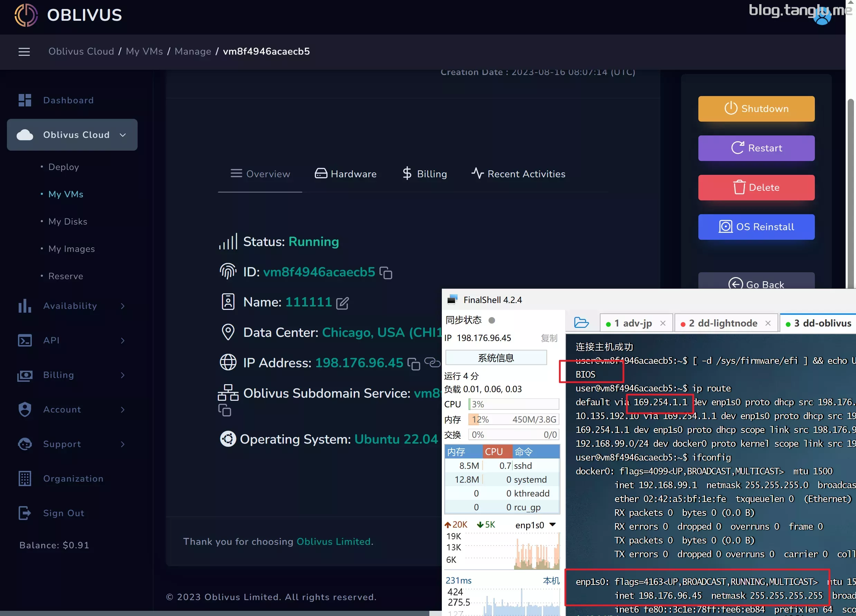Open My Disks in the sidebar
Screen dimensions: 856x616
(x=68, y=221)
